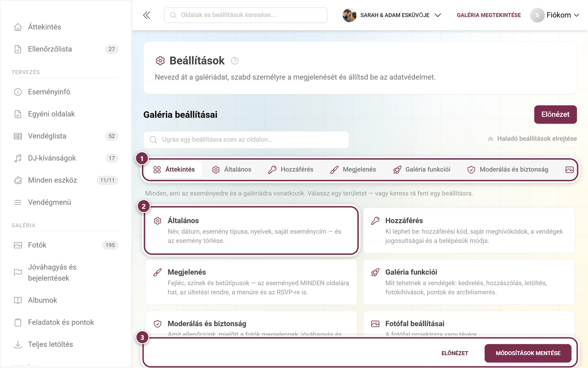Click the help question-mark icon beside Beállítások

[235, 61]
